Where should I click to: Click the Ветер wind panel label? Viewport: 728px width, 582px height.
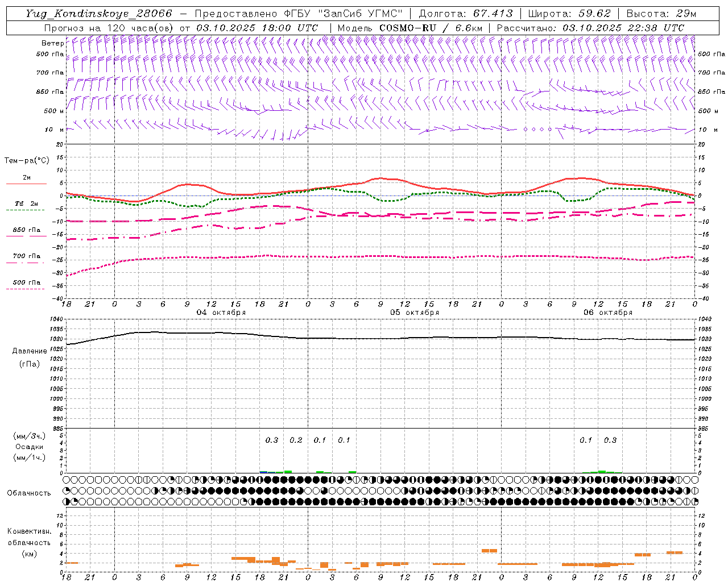[52, 43]
